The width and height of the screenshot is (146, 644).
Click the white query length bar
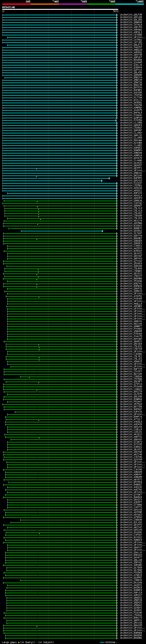pyautogui.click(x=60, y=9)
